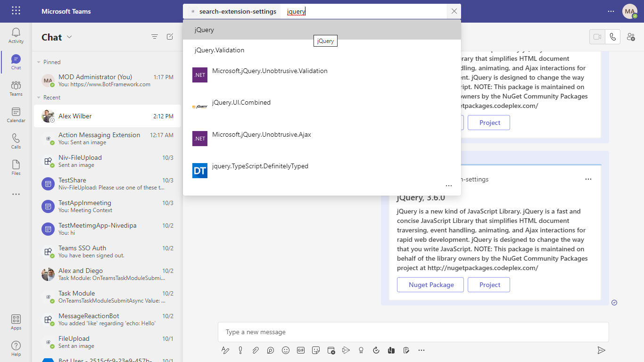Screen dimensions: 644x362
Task: Start a new chat with compose icon
Action: tap(170, 37)
